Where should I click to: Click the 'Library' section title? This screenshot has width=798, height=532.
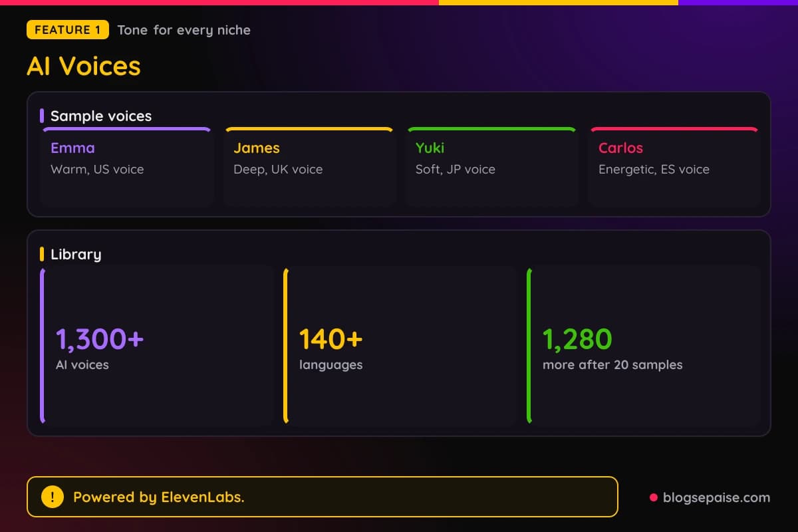[x=76, y=254]
